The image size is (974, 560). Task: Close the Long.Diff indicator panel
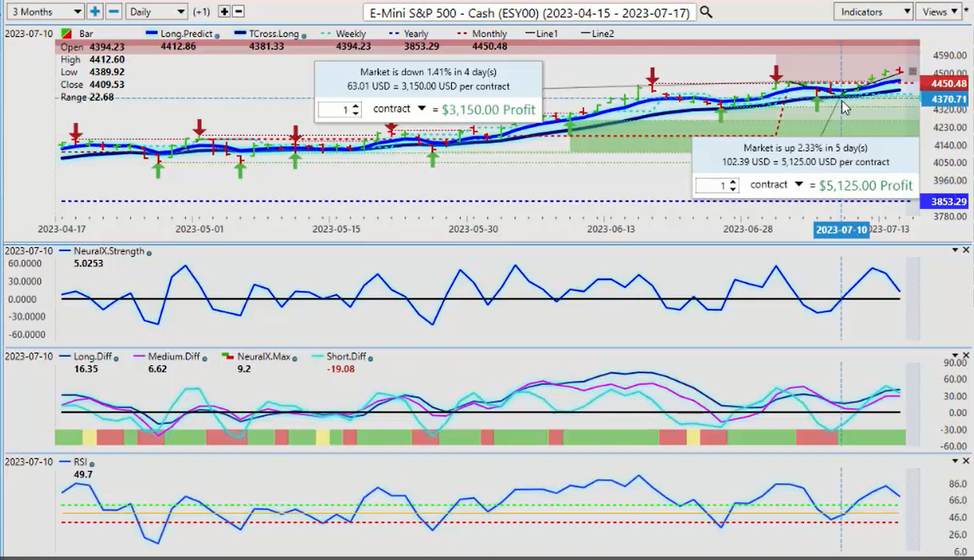click(x=966, y=356)
